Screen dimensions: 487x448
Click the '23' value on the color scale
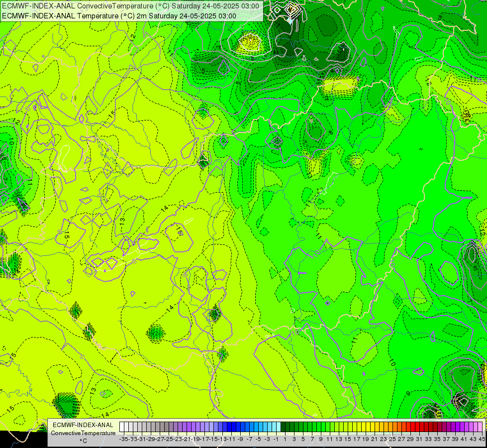384,439
